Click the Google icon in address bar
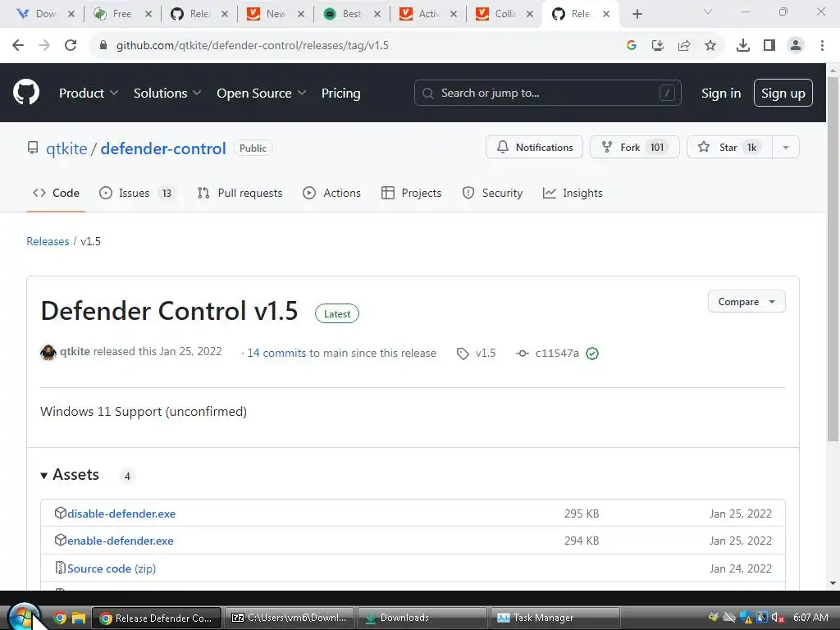 point(632,46)
